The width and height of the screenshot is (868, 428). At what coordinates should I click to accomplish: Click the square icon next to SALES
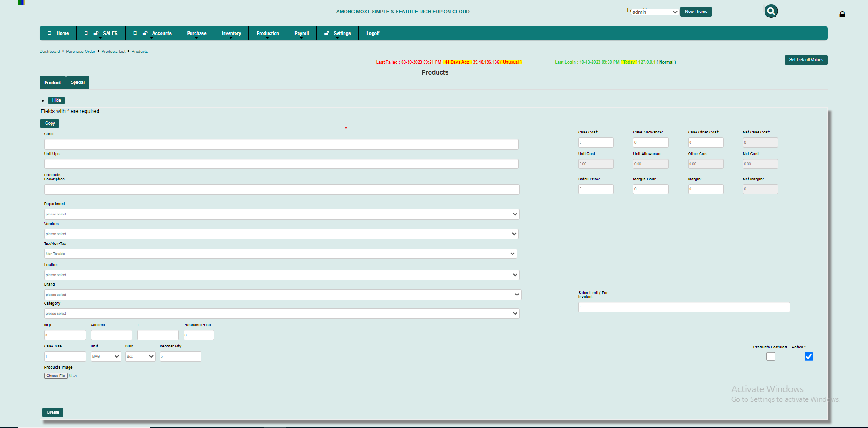86,33
